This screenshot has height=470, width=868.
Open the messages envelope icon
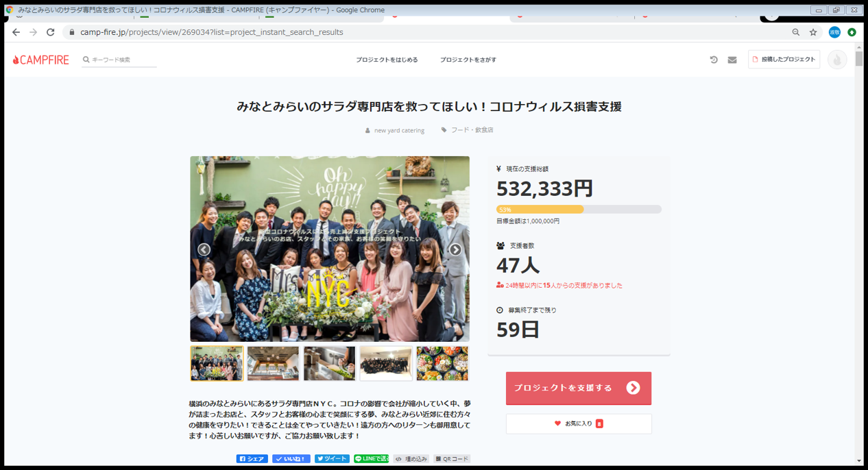(732, 60)
